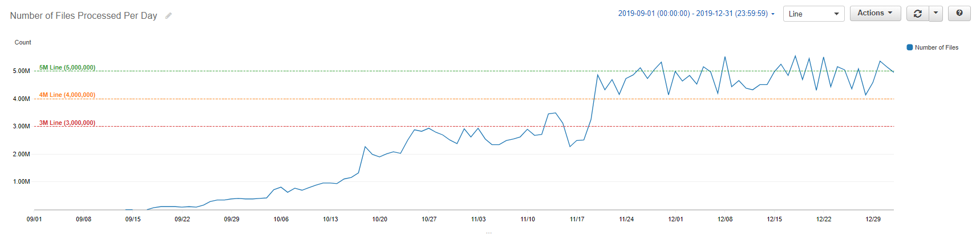Click the pencil icon to edit the title

pyautogui.click(x=168, y=16)
